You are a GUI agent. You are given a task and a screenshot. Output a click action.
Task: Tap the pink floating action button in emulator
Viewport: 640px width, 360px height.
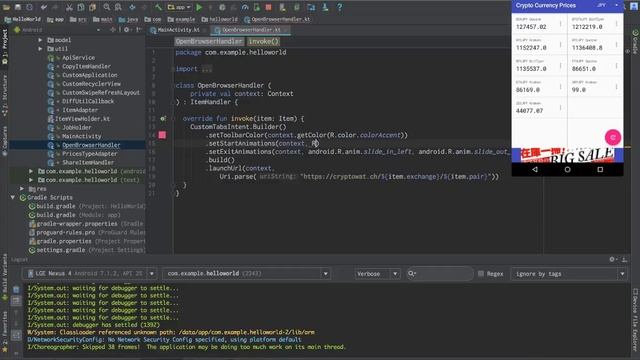613,138
